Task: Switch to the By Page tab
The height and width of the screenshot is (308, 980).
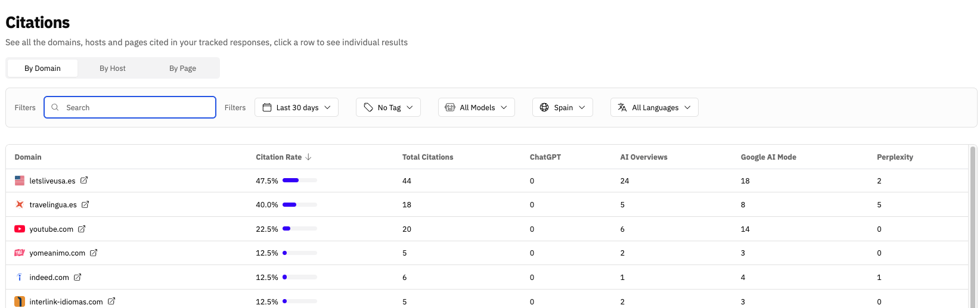Action: click(x=182, y=68)
